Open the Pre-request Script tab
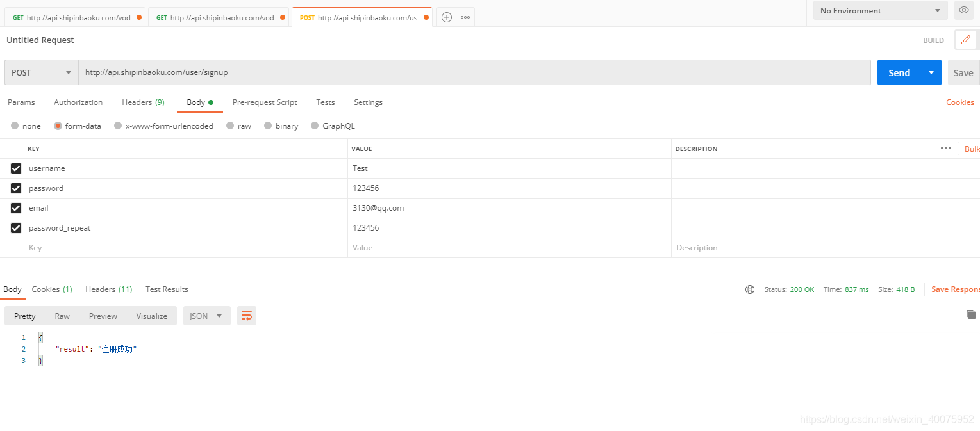This screenshot has height=431, width=980. coord(265,102)
